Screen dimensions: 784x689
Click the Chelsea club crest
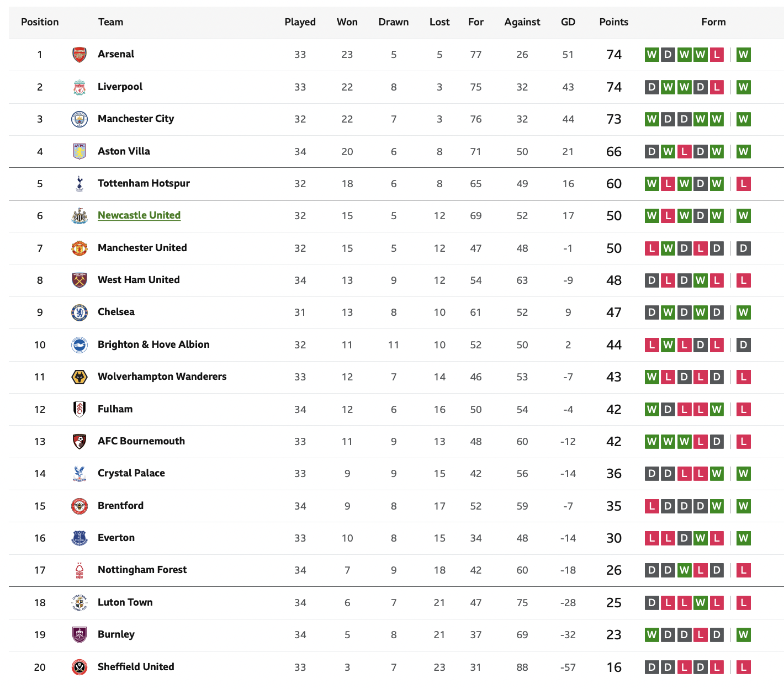[x=80, y=312]
